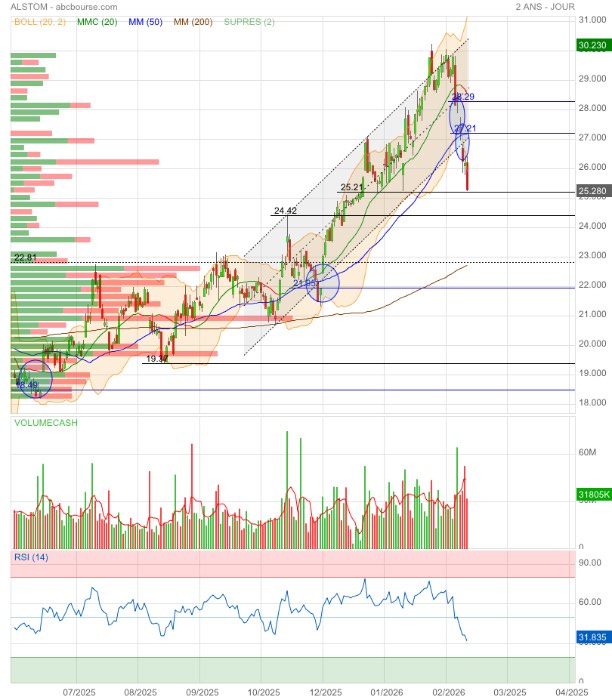Click the 18.000 price axis label
The image size is (612, 700).
coord(592,403)
